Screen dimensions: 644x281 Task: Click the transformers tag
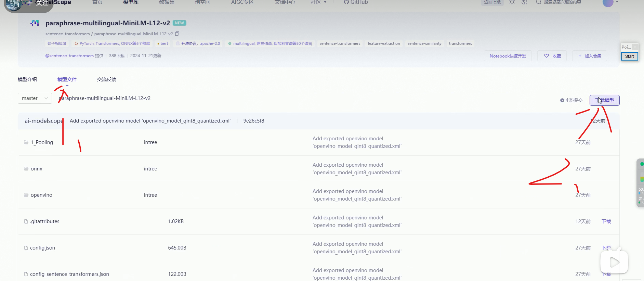click(x=460, y=43)
